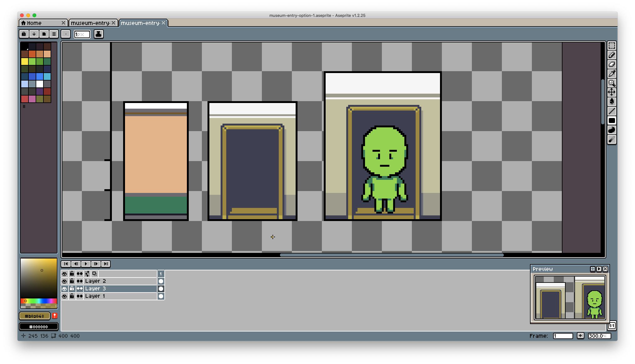
Task: Play the animation from the timeline controls
Action: pos(86,264)
